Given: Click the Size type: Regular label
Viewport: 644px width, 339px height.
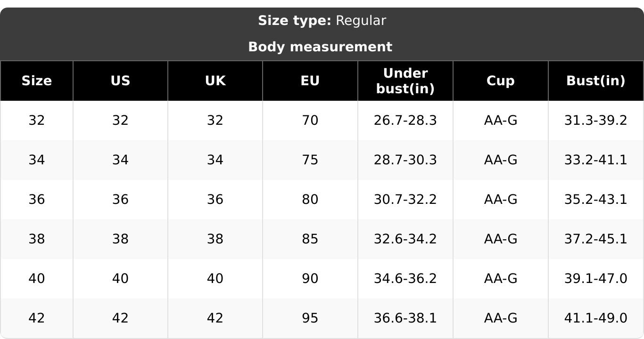Looking at the screenshot, I should (x=322, y=21).
